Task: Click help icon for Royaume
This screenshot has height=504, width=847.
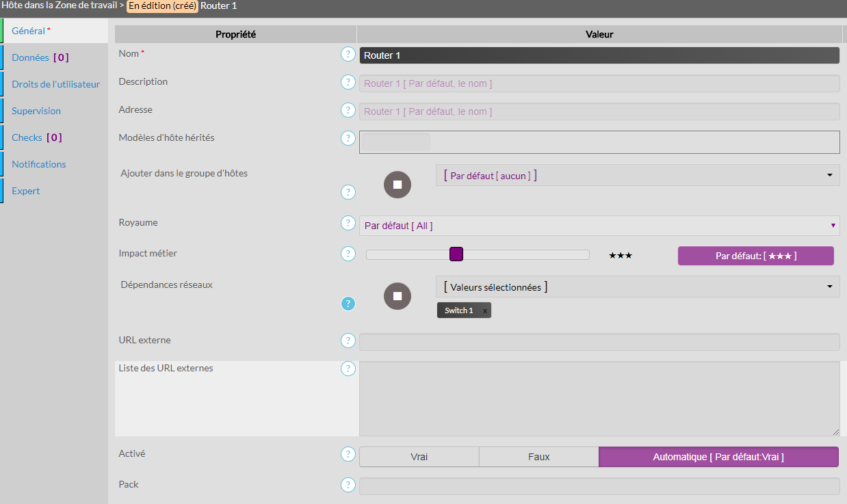Action: (x=348, y=224)
